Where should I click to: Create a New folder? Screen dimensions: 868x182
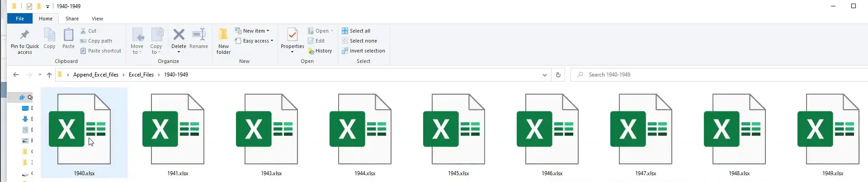point(223,41)
